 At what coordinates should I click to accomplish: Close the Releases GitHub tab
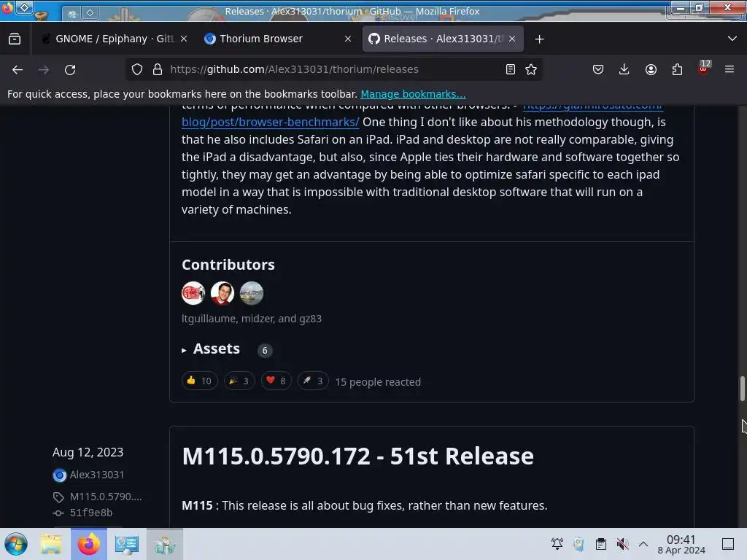(512, 39)
